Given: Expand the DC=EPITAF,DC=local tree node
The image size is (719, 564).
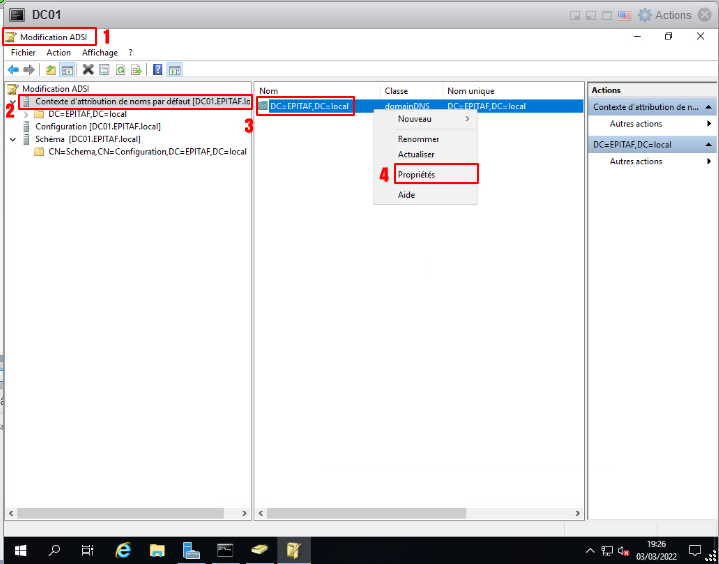Looking at the screenshot, I should [26, 114].
